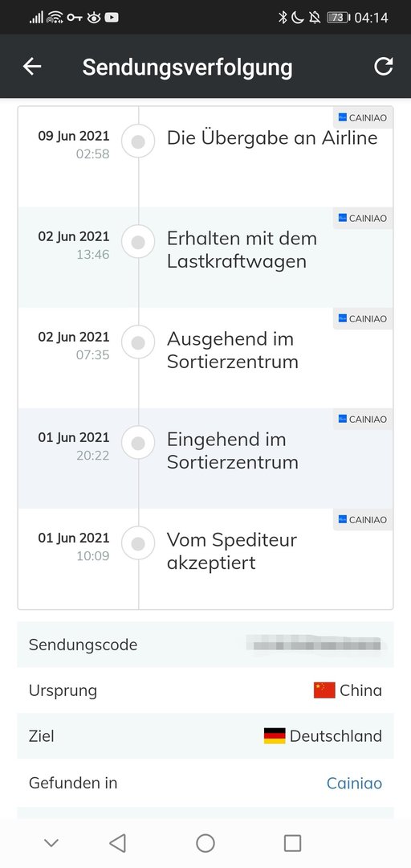The image size is (411, 868).
Task: Select the Ziel row
Action: [x=205, y=735]
